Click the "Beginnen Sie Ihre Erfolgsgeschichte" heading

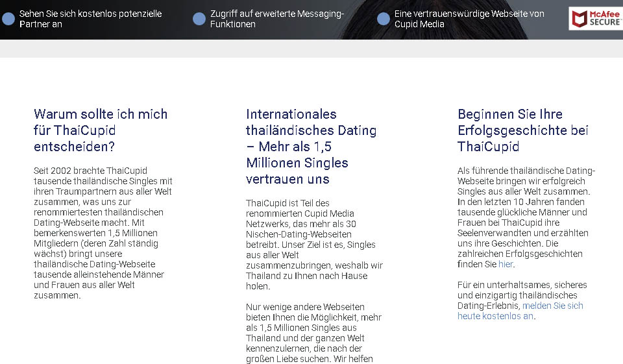(x=522, y=130)
